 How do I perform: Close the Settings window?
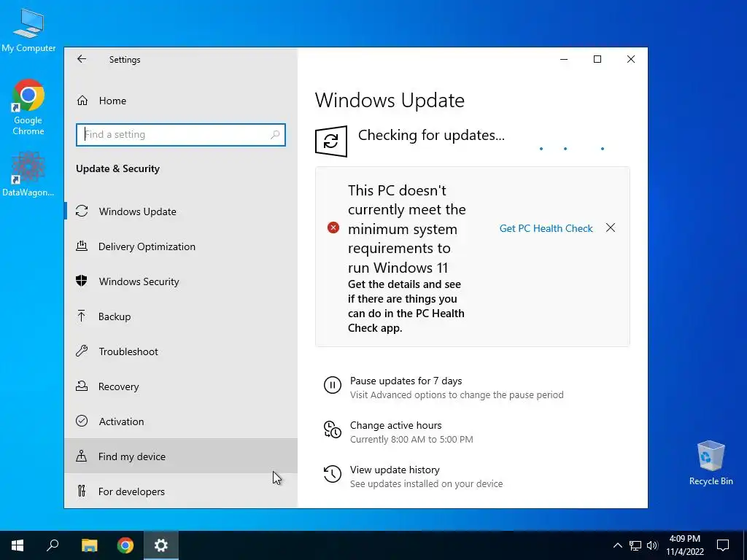pos(631,59)
